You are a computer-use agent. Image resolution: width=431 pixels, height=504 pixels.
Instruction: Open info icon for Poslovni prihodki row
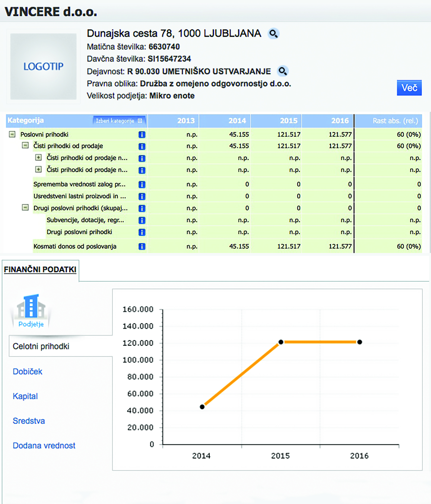tap(142, 134)
